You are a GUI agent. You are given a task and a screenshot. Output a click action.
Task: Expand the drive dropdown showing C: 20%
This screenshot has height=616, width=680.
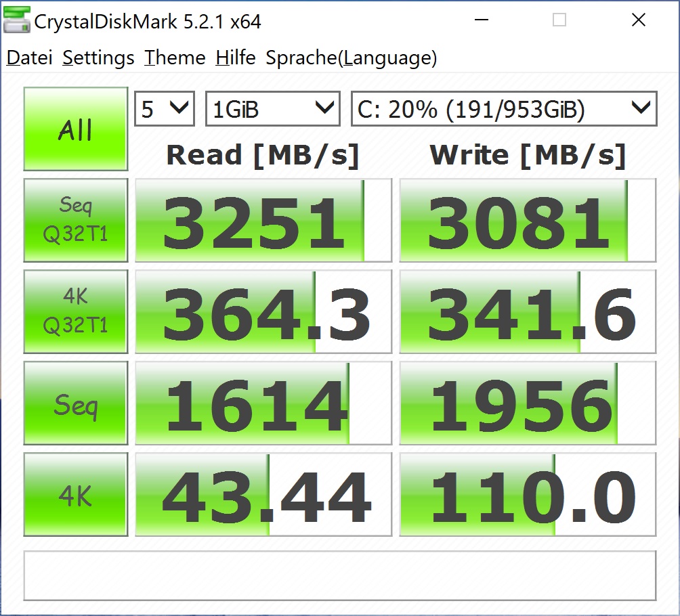(x=504, y=109)
